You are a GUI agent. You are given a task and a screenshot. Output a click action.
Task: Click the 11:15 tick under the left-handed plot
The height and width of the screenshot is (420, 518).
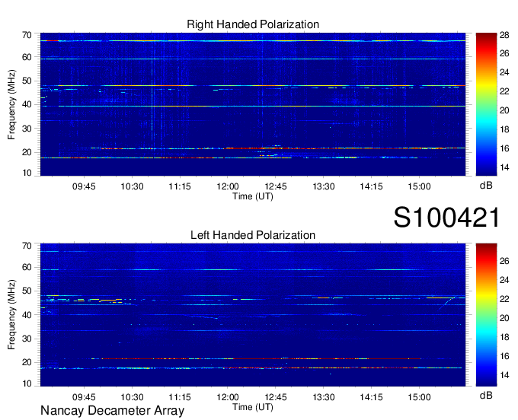click(x=180, y=397)
